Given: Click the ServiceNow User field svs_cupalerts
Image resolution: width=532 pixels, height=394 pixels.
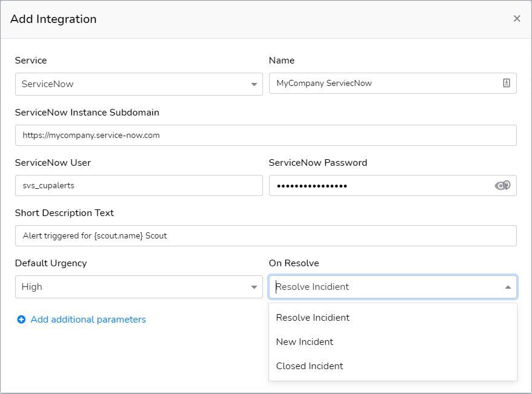Looking at the screenshot, I should click(139, 185).
